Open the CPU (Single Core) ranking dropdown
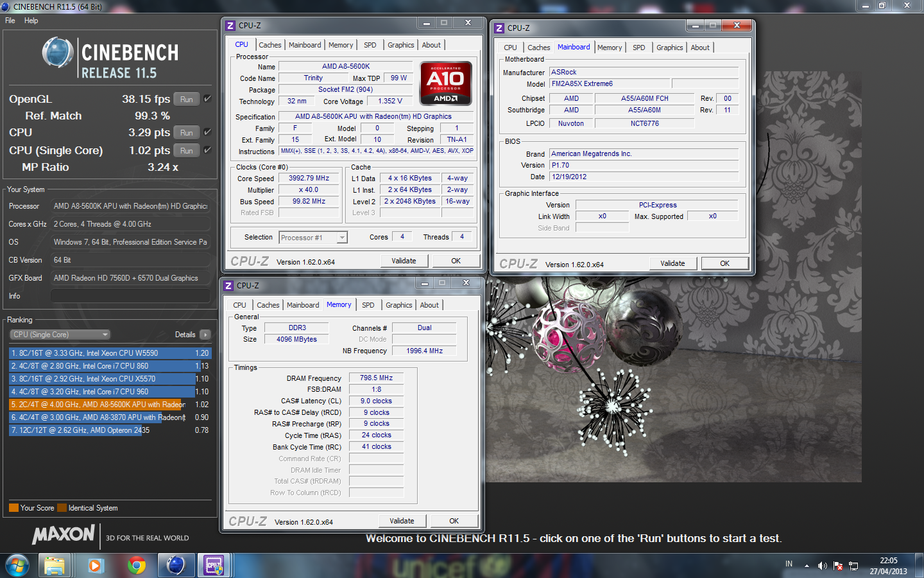This screenshot has height=578, width=924. (x=60, y=335)
